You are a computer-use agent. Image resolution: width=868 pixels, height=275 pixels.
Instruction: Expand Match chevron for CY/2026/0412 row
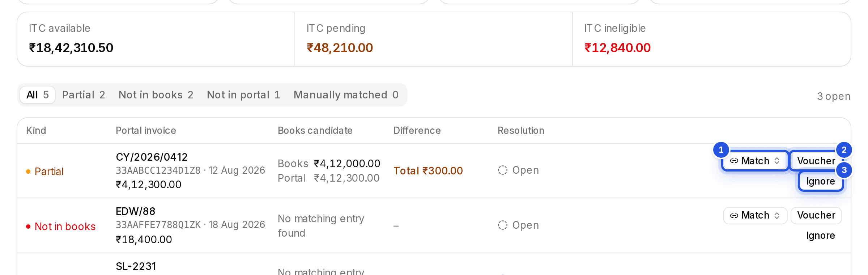pyautogui.click(x=777, y=161)
